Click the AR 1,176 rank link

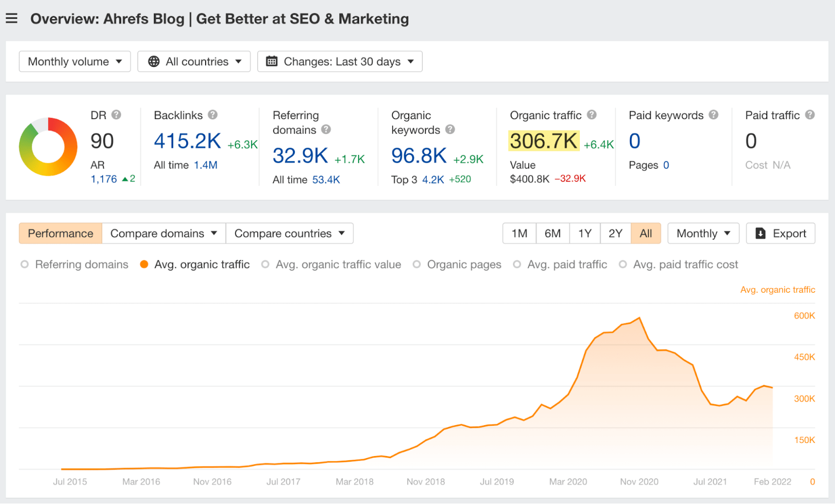pos(104,179)
